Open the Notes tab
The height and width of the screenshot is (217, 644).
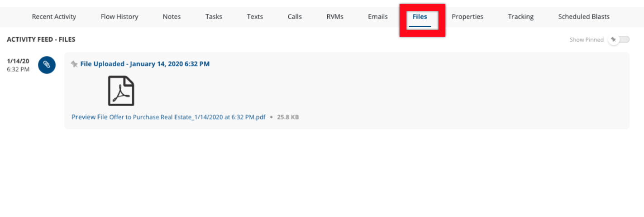(172, 17)
